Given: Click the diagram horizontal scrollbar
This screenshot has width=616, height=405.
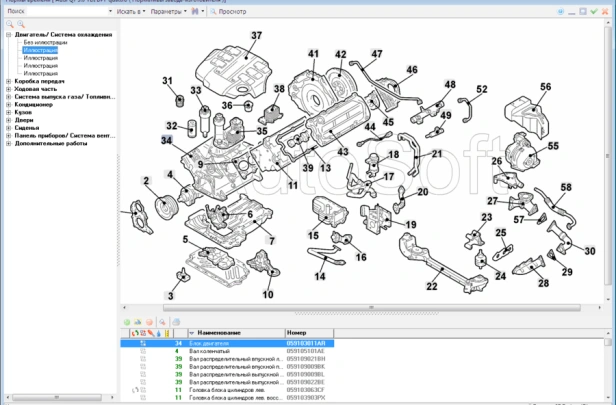Looking at the screenshot, I should click(x=372, y=308).
